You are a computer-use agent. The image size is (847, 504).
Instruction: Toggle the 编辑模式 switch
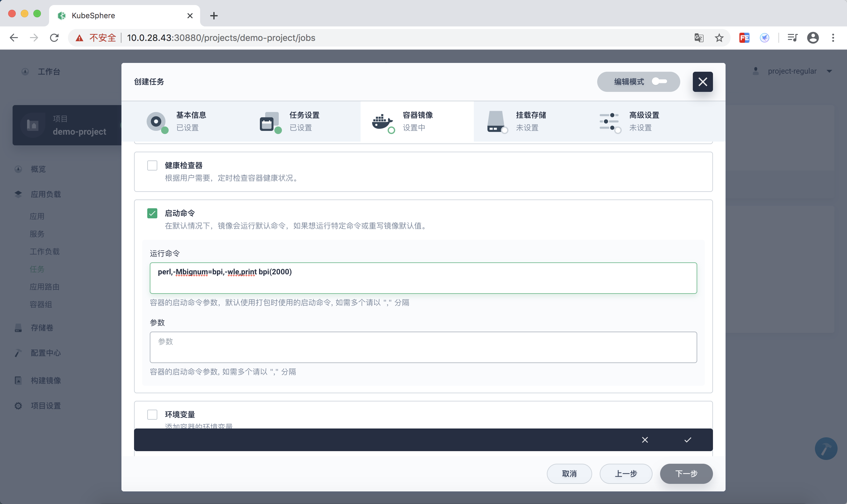coord(659,81)
